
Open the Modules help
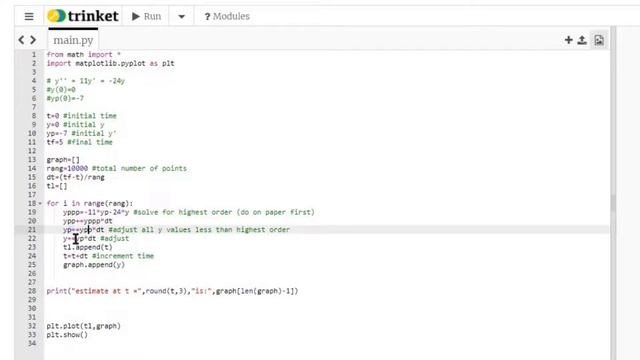(x=227, y=16)
